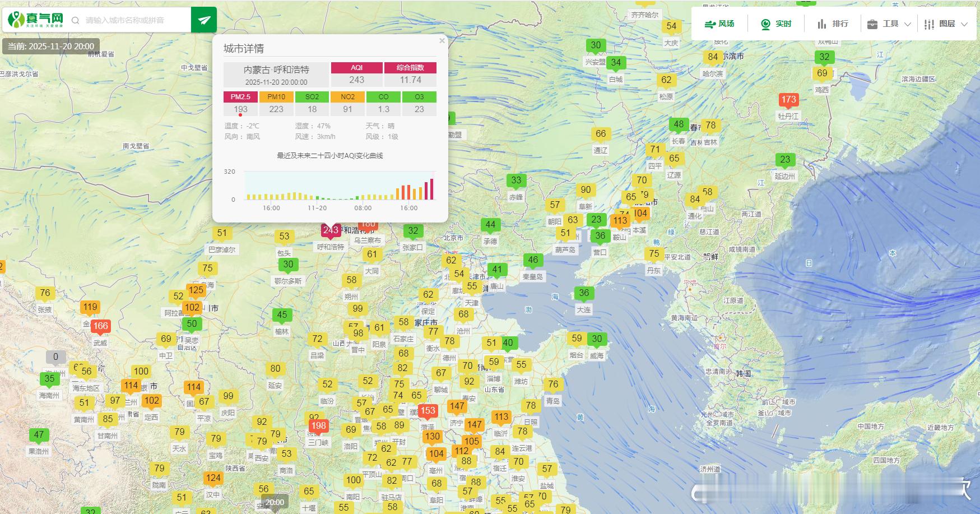The width and height of the screenshot is (980, 514).
Task: Click the green 35 marker for 海南州
Action: pos(49,379)
